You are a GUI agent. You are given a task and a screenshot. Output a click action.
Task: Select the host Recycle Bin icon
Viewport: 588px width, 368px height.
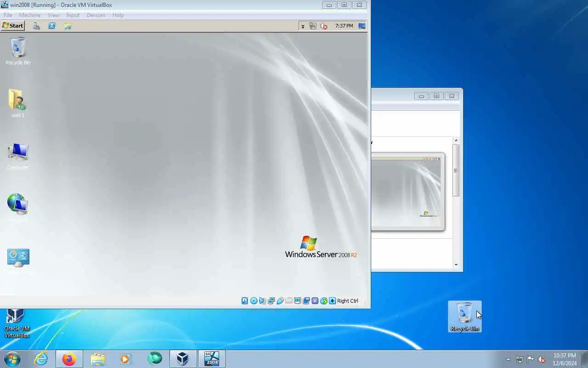pyautogui.click(x=465, y=316)
